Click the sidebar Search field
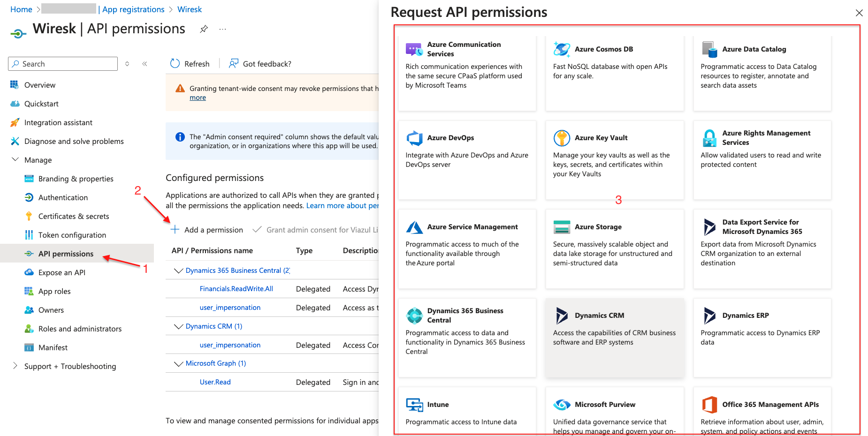This screenshot has width=868, height=436. [63, 64]
